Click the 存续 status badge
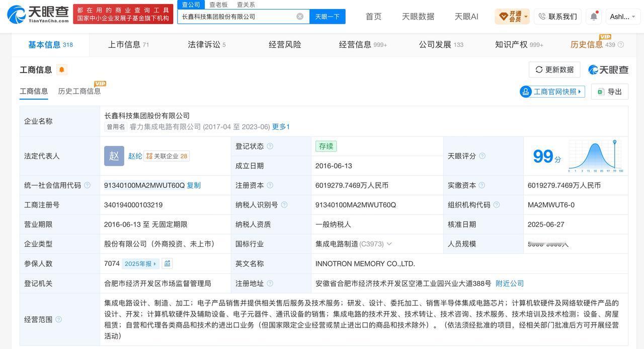The height and width of the screenshot is (349, 644). (326, 146)
